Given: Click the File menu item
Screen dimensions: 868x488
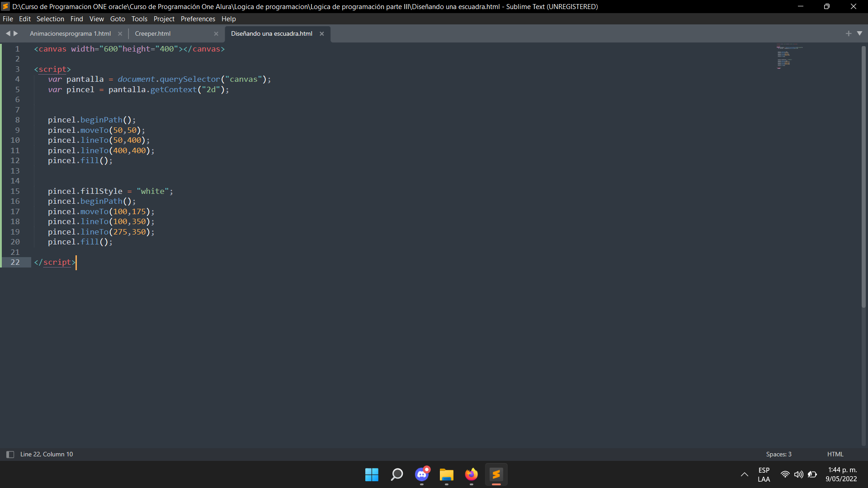Looking at the screenshot, I should tap(8, 19).
